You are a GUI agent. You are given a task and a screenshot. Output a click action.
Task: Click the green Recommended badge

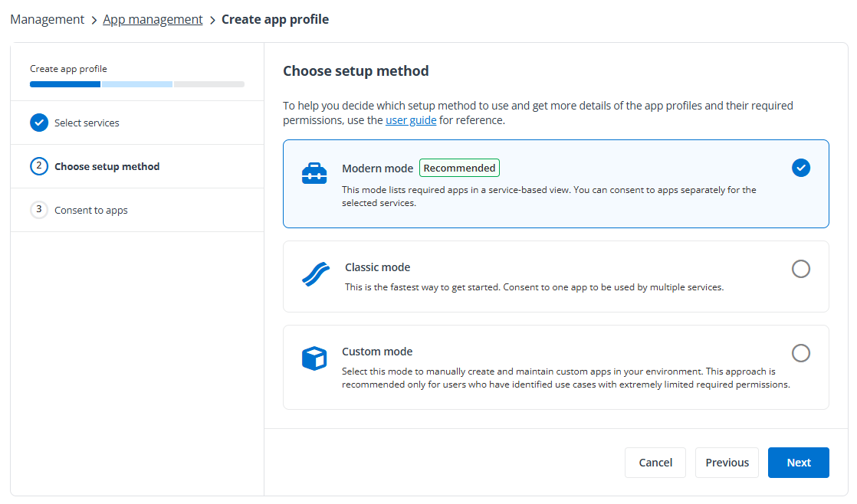459,168
